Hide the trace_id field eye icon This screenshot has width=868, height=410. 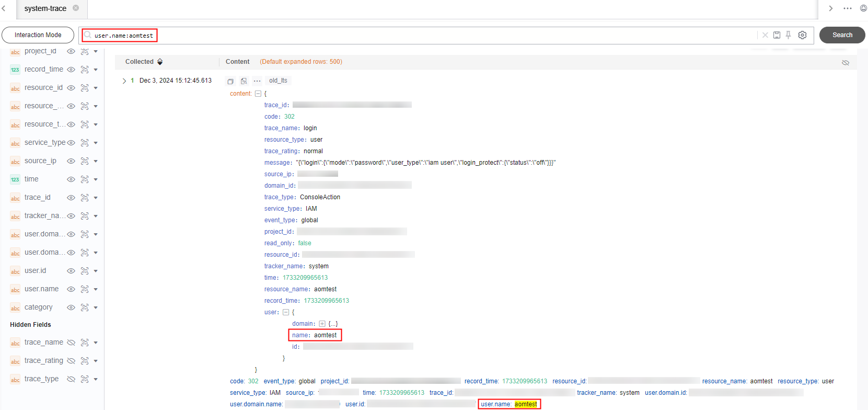tap(71, 198)
